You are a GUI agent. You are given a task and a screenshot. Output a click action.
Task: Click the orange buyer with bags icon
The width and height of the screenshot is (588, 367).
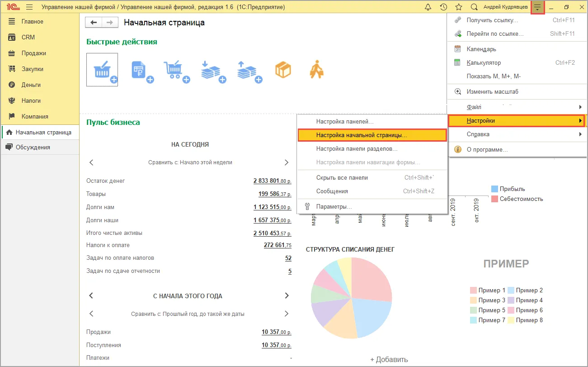point(316,71)
